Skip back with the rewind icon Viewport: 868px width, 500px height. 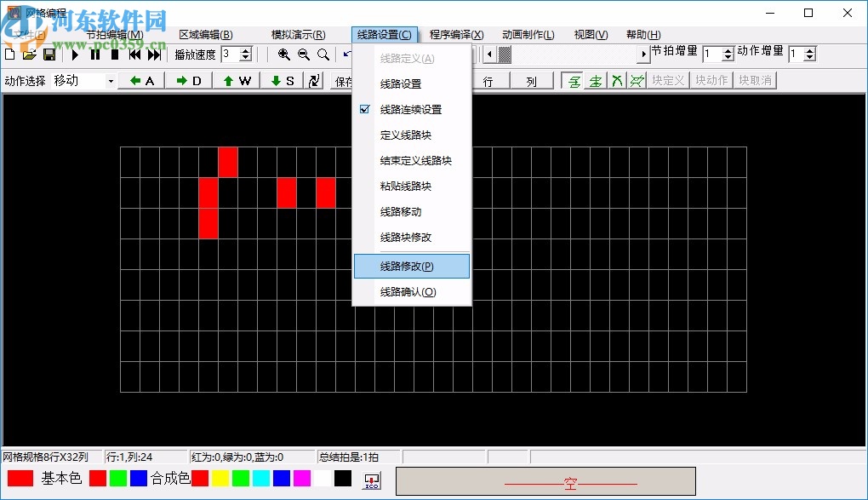[134, 55]
